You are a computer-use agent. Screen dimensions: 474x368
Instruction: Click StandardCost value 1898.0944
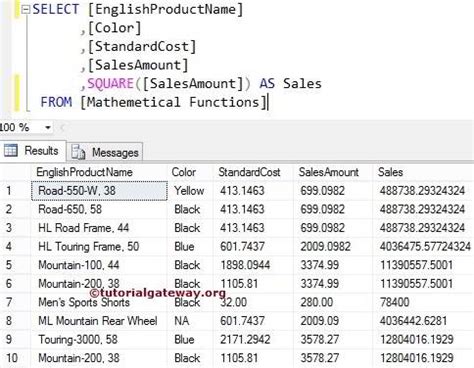(x=253, y=265)
